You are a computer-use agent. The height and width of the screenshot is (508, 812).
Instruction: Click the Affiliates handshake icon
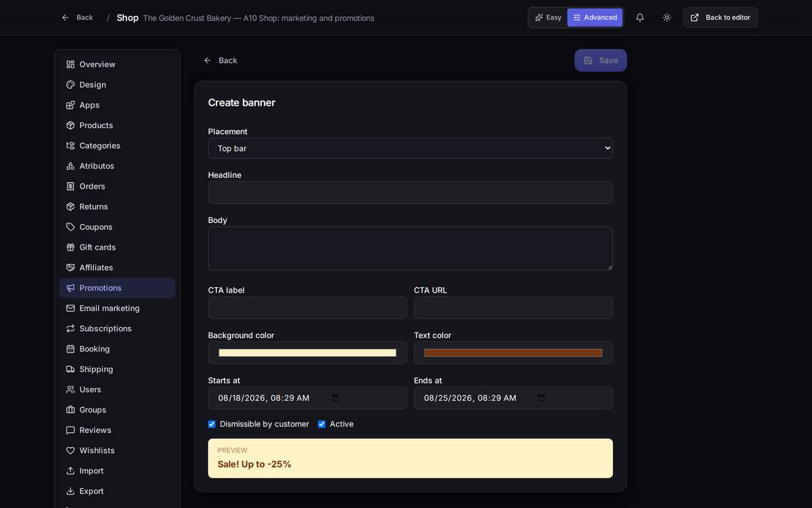tap(70, 268)
